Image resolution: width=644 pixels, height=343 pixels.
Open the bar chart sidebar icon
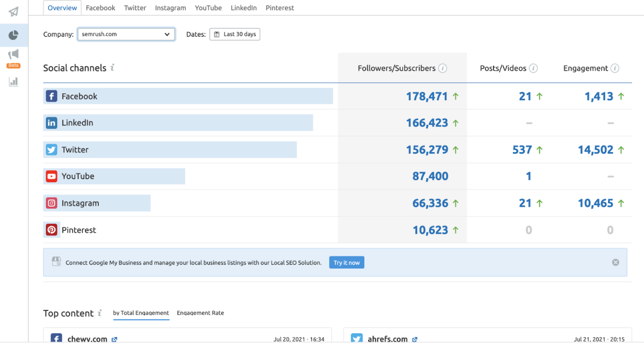coord(14,81)
